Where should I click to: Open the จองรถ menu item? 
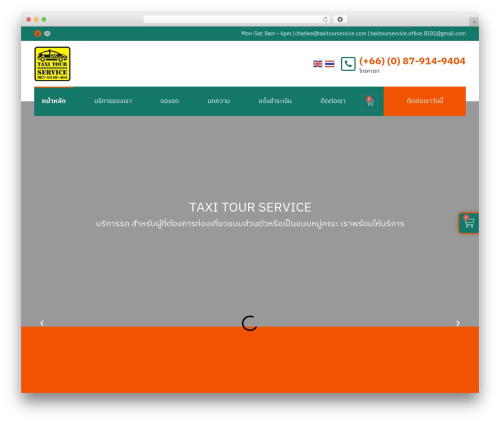[169, 101]
